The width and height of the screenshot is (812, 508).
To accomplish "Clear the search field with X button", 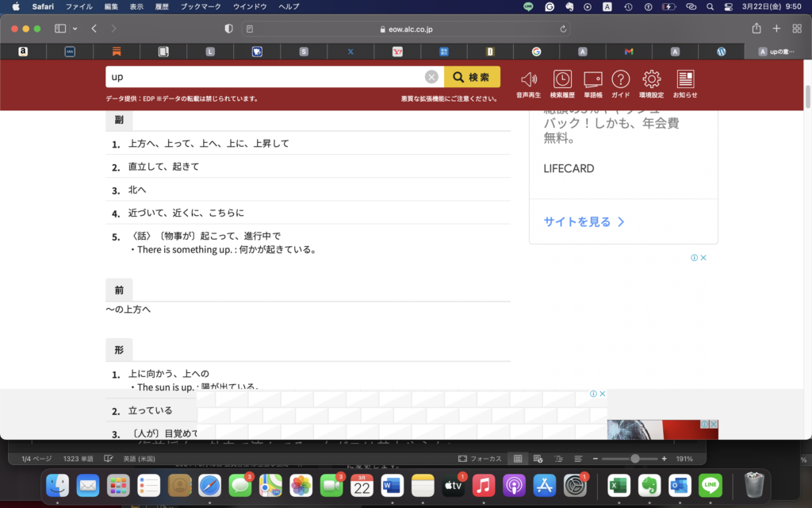I will 431,77.
